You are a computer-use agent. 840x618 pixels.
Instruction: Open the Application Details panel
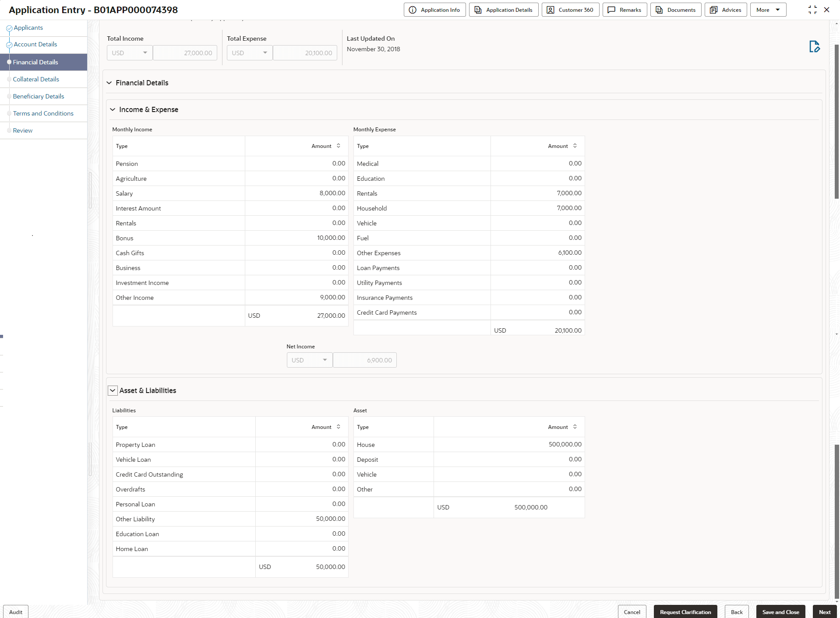[504, 10]
